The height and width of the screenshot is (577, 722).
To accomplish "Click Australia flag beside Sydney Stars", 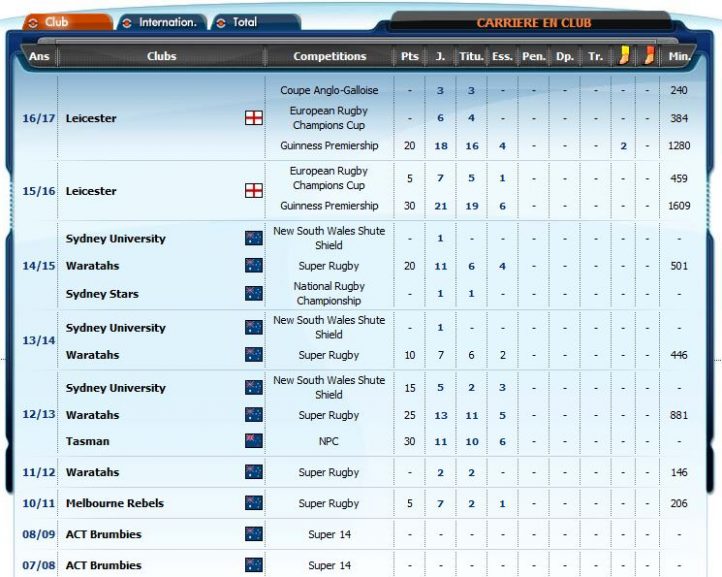I will point(254,293).
